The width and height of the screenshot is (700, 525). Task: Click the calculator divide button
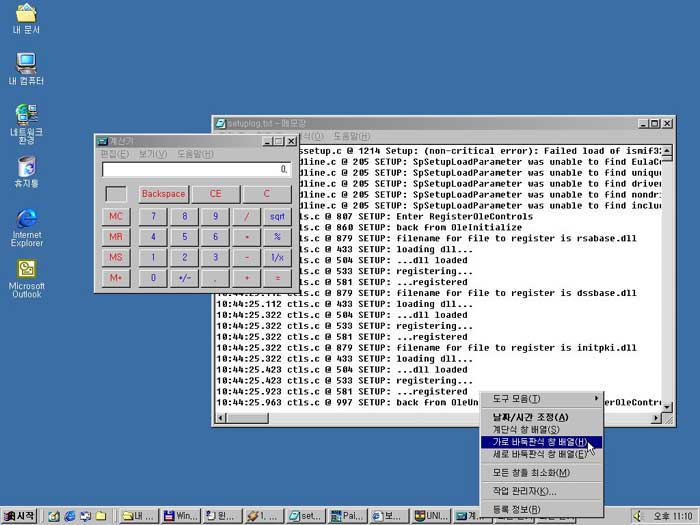(246, 217)
